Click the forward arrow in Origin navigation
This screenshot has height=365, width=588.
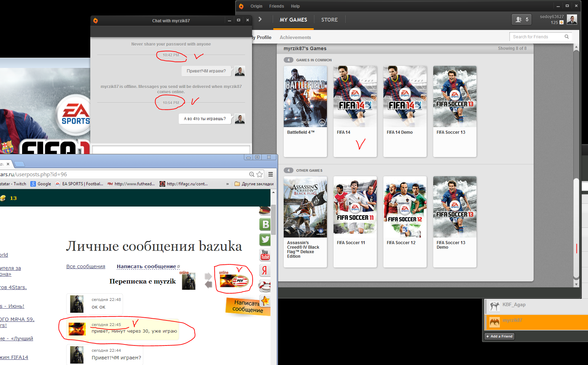(260, 20)
